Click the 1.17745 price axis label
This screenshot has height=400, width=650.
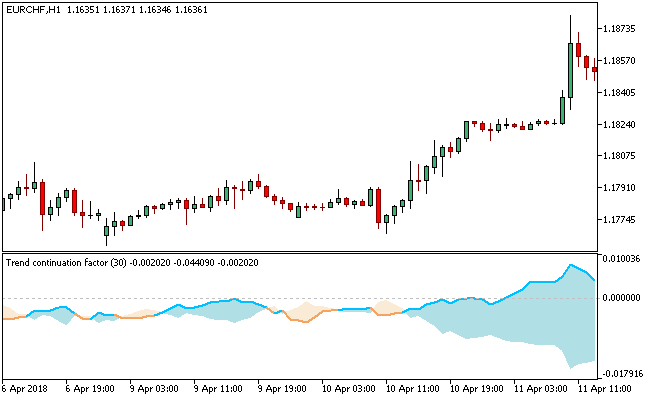[622, 220]
